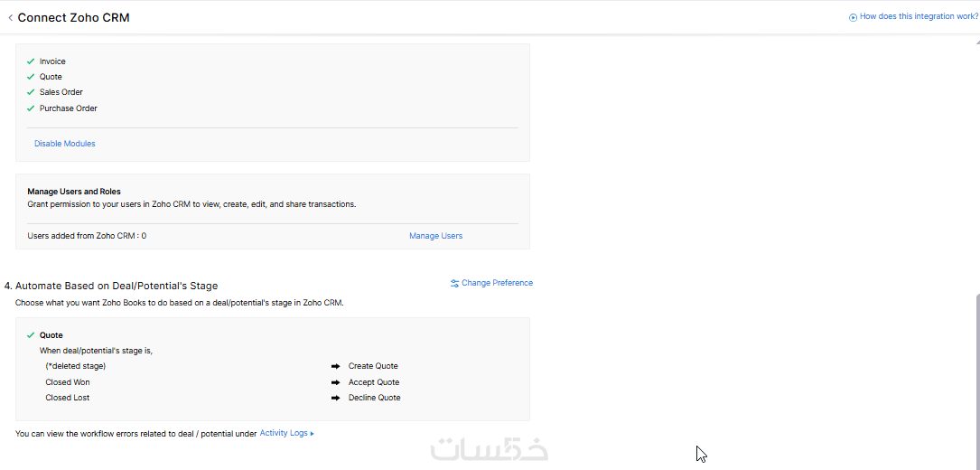
Task: Click the Disable Modules link
Action: point(65,144)
